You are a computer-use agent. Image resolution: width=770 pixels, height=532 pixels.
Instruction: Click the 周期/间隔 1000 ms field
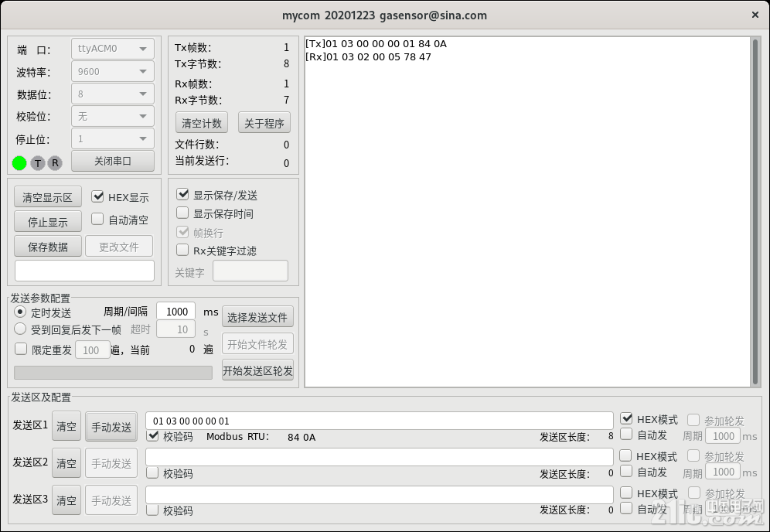(x=175, y=312)
